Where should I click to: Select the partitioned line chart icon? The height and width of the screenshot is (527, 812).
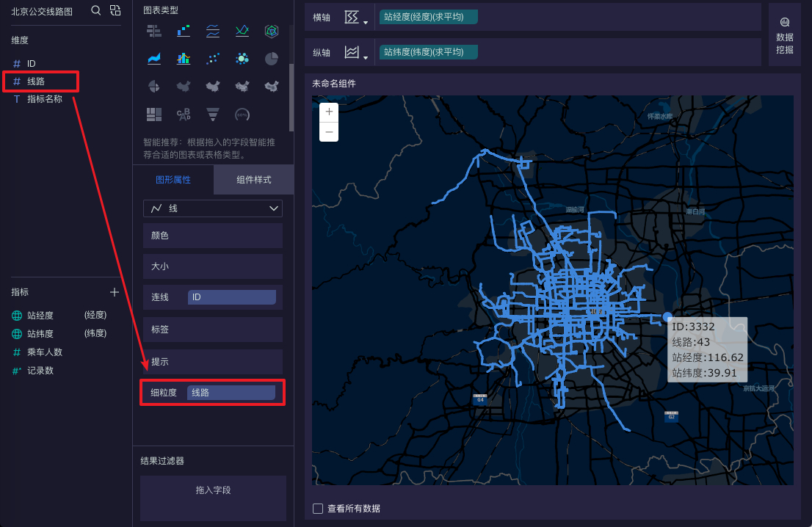pos(213,31)
